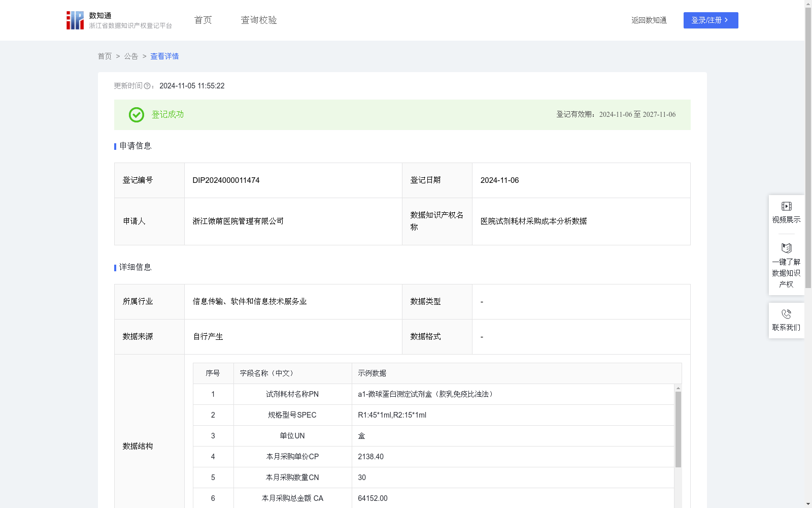
Task: Click the arrow on the 登录/注册 button
Action: click(726, 20)
